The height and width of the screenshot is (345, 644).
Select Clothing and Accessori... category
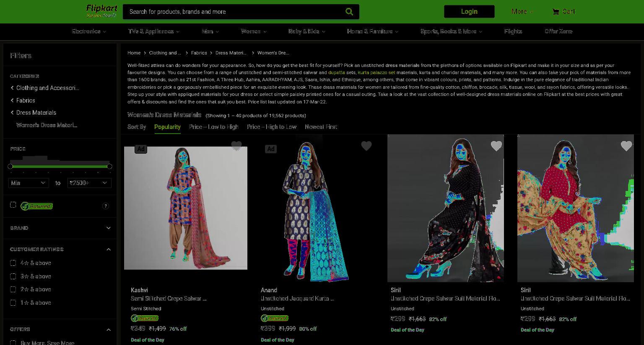[48, 88]
